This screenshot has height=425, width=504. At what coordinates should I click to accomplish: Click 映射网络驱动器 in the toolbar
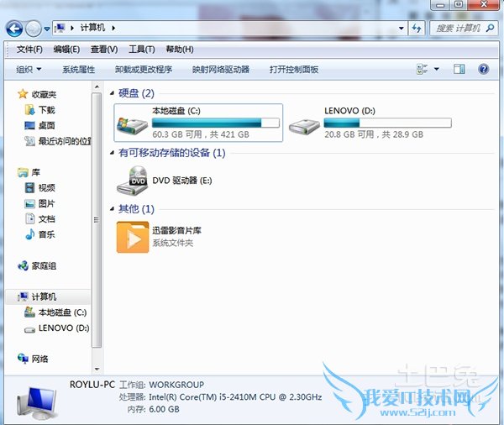(x=221, y=70)
